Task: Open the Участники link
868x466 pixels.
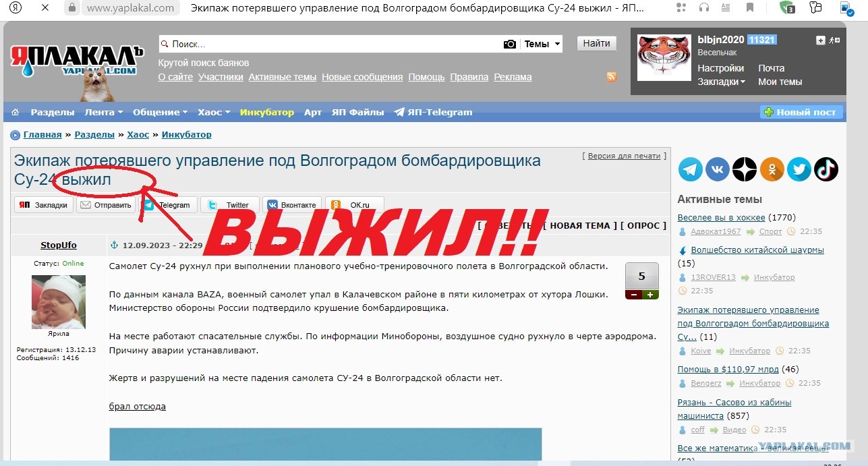Action: coord(221,77)
